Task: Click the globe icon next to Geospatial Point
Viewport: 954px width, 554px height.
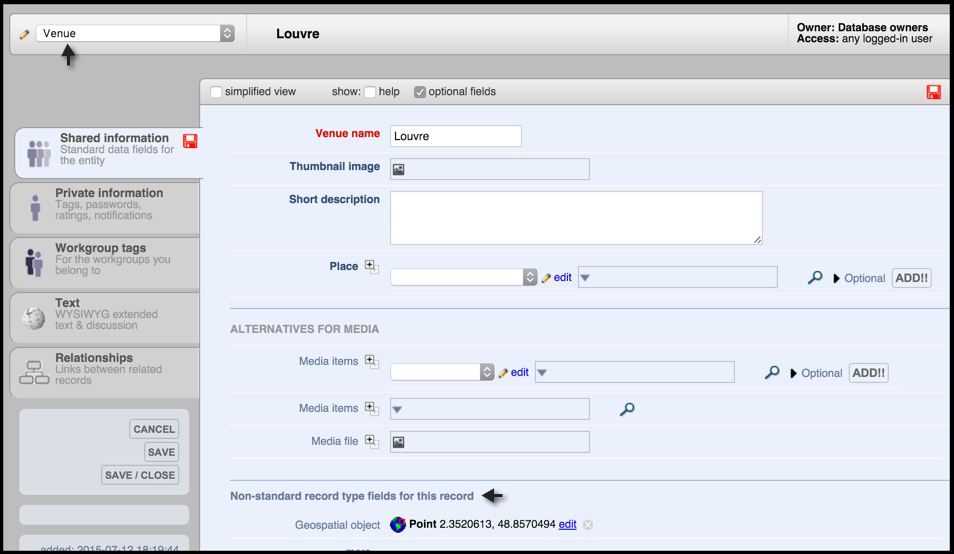Action: [x=398, y=524]
